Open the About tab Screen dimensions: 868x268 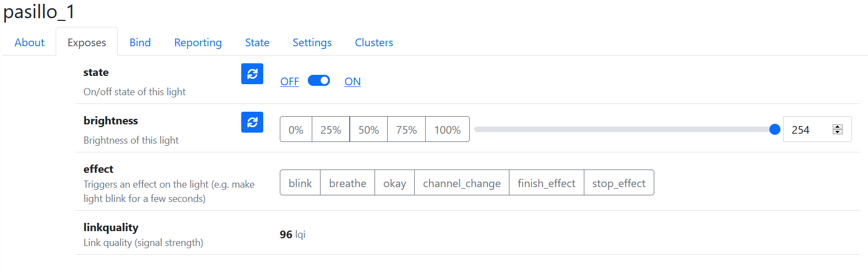coord(29,42)
